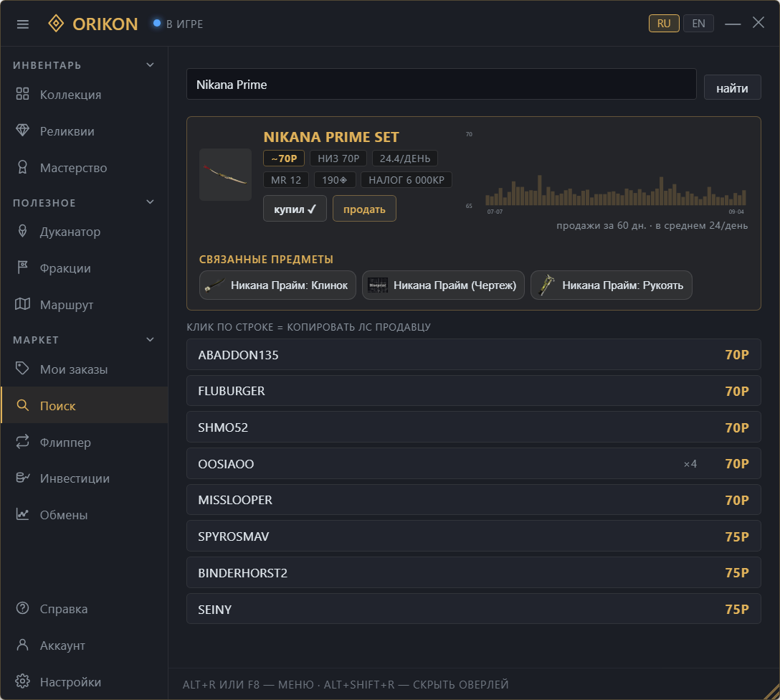
Task: Click the Инвестиции icon
Action: click(x=22, y=478)
